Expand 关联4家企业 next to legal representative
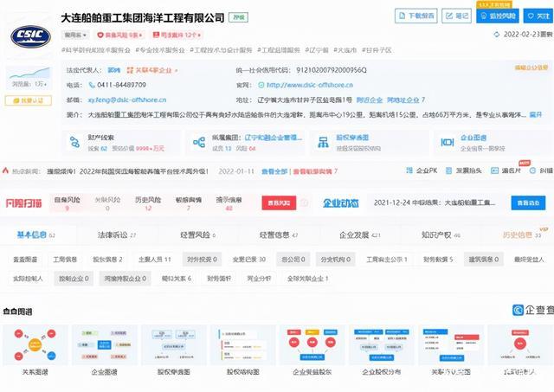This screenshot has width=554, height=392. click(x=152, y=70)
